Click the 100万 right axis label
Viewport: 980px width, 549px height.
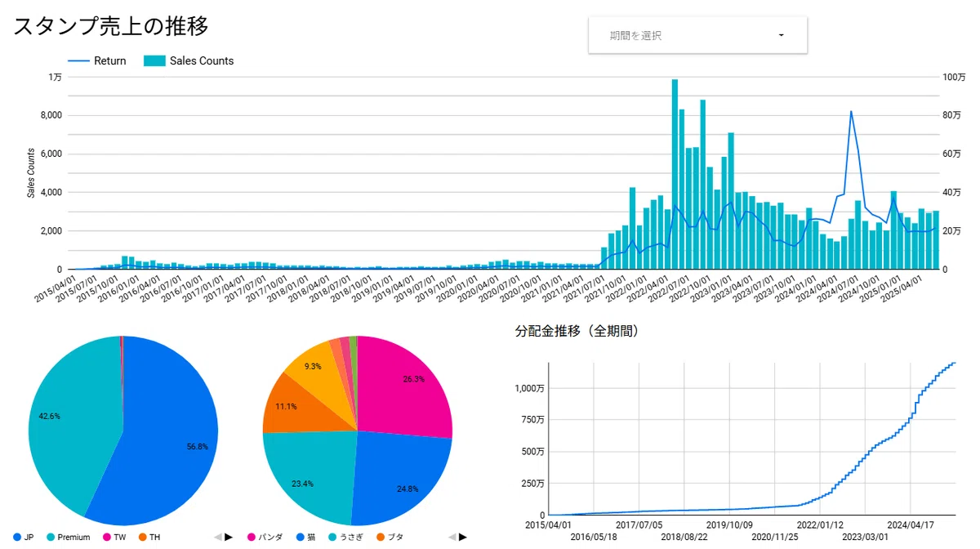(x=955, y=77)
